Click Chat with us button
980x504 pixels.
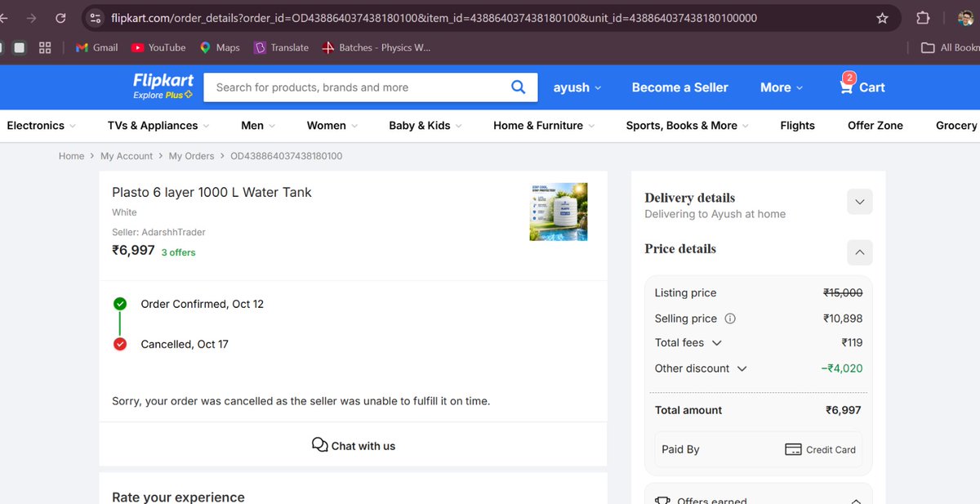353,445
